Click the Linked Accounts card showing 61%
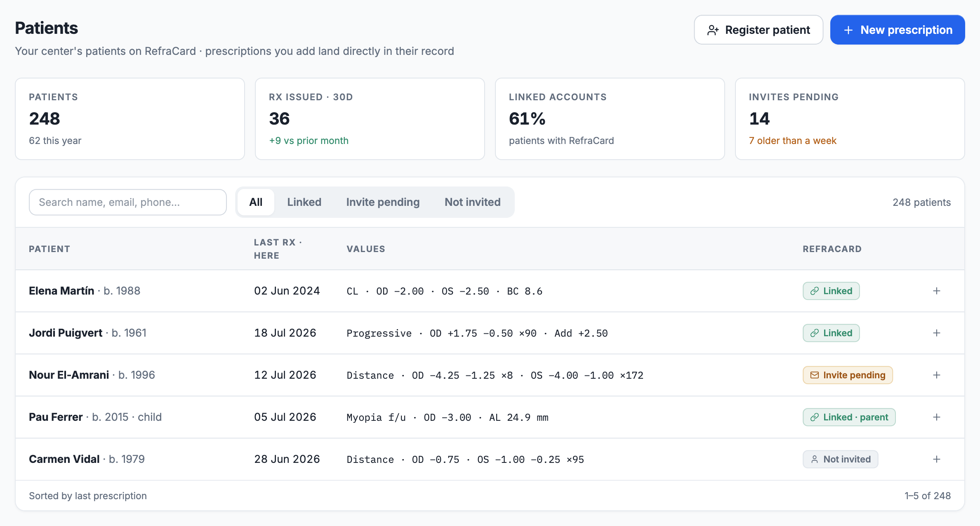980x526 pixels. click(610, 119)
